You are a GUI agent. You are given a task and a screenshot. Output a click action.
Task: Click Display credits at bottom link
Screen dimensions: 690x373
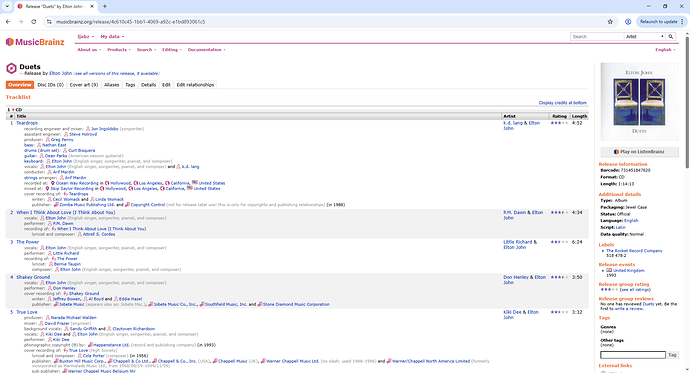(562, 103)
